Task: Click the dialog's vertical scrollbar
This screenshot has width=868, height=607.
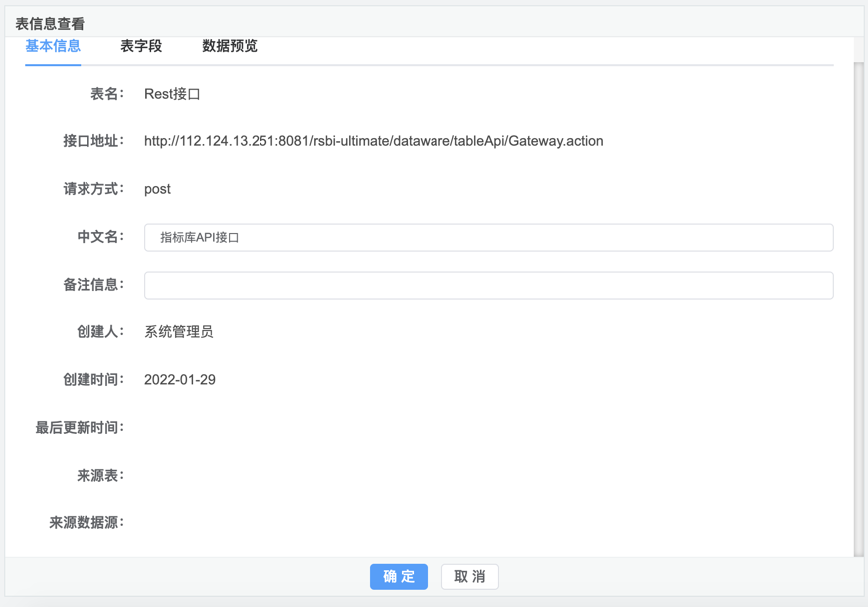Action: point(859,299)
